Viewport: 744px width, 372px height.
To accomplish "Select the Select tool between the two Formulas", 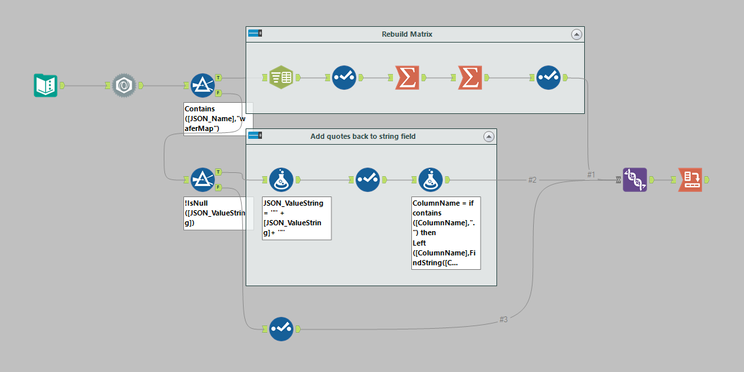I will coord(367,179).
